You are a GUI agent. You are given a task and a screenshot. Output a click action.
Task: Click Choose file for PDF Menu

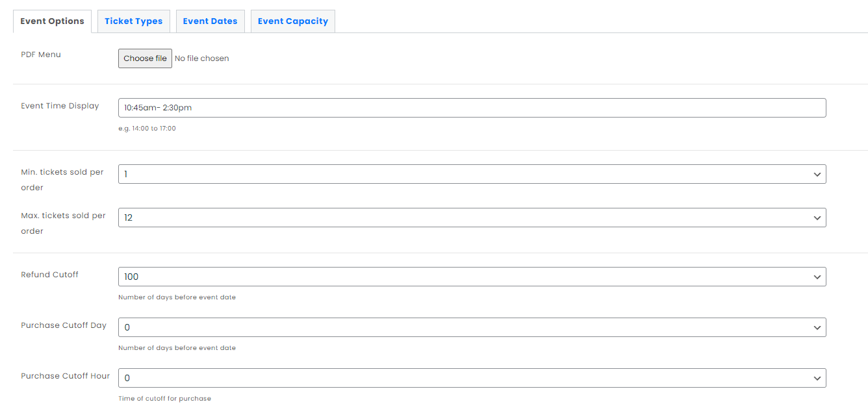pyautogui.click(x=145, y=58)
